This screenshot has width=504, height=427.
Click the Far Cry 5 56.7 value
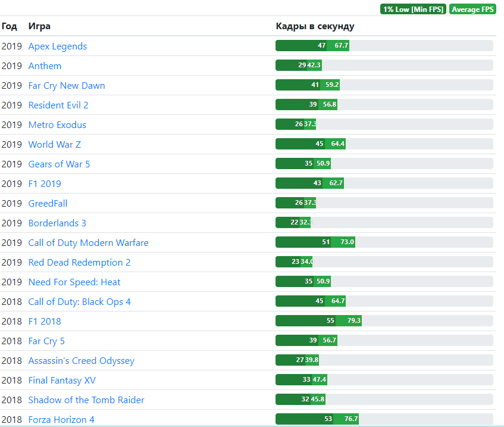pos(330,341)
